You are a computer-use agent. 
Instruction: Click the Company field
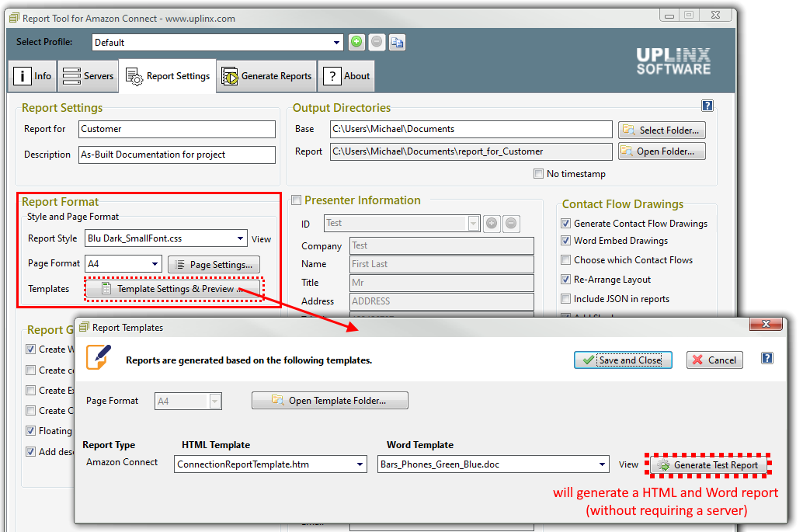[x=441, y=245]
